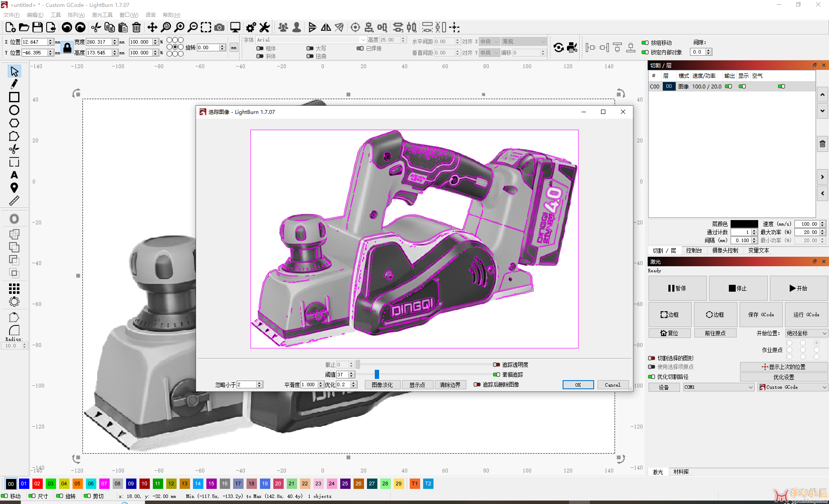Viewport: 829px width, 504px height.
Task: Toggle 锁定内部对象 switch
Action: (x=645, y=52)
